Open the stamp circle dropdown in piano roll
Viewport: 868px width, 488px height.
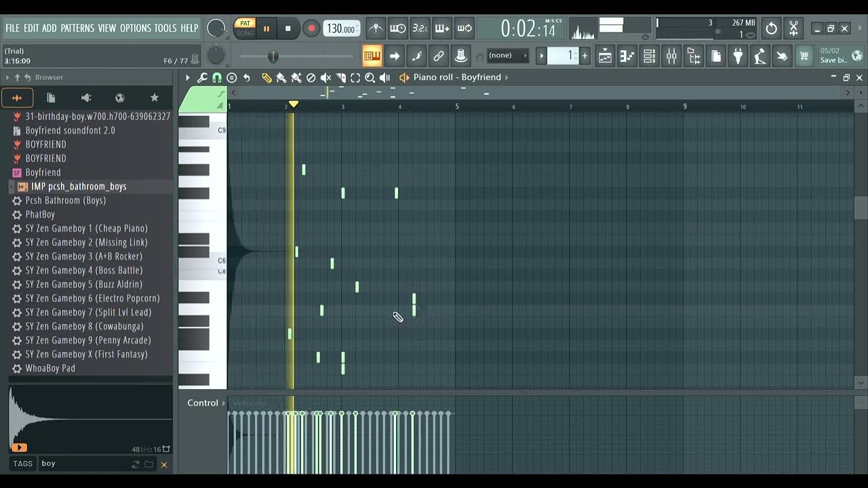(x=232, y=78)
